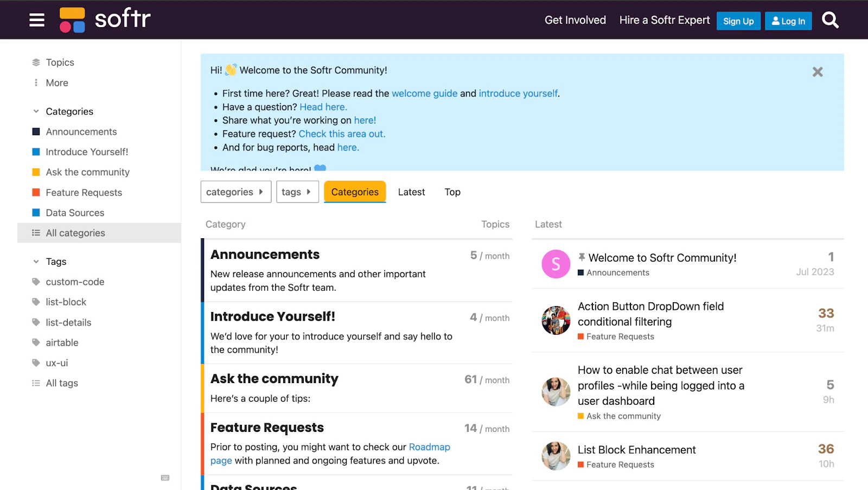This screenshot has height=490, width=868.
Task: Open Get Involved in header
Action: pyautogui.click(x=575, y=20)
